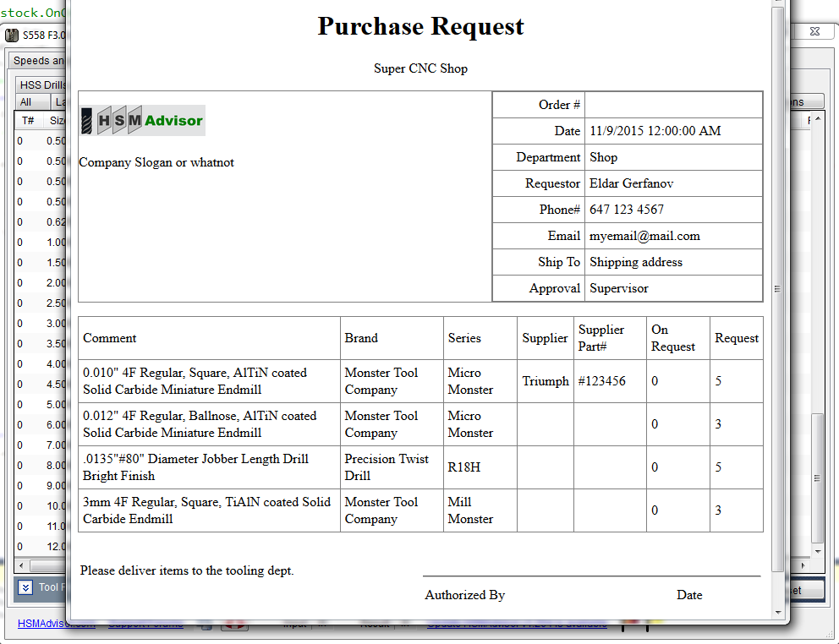Click the tool list horizontal scrollbar left arrow
Screen dimensions: 839x644
coord(21,565)
